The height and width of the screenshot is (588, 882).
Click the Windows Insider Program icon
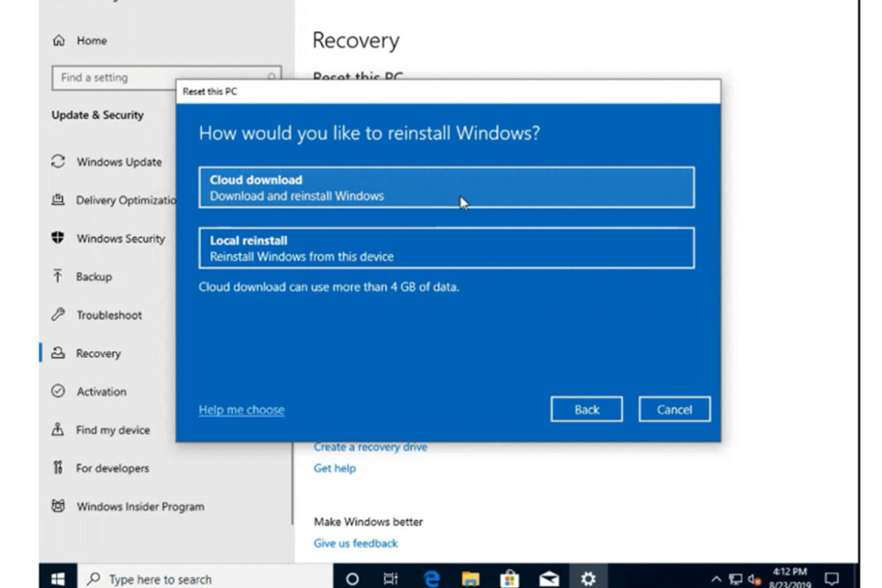coord(58,506)
